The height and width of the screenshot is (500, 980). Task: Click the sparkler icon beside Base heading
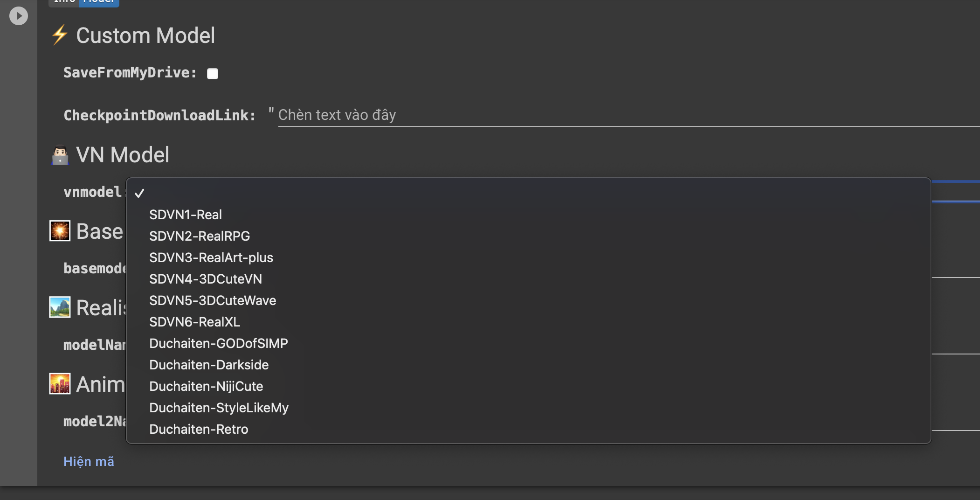60,231
